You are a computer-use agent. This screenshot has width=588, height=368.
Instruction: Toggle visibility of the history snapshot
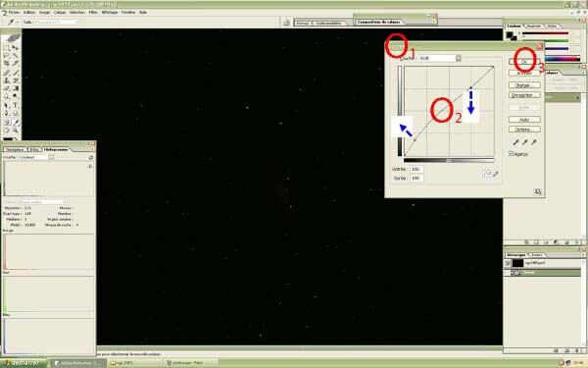click(x=508, y=263)
